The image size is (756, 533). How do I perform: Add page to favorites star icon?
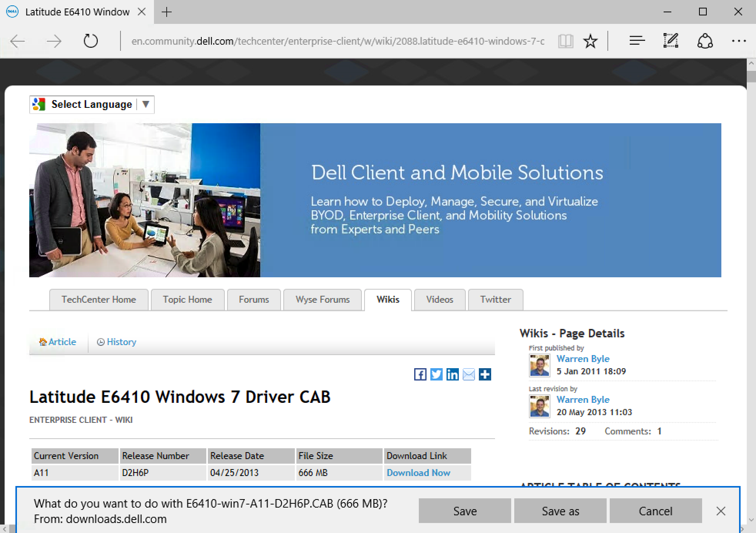point(590,41)
